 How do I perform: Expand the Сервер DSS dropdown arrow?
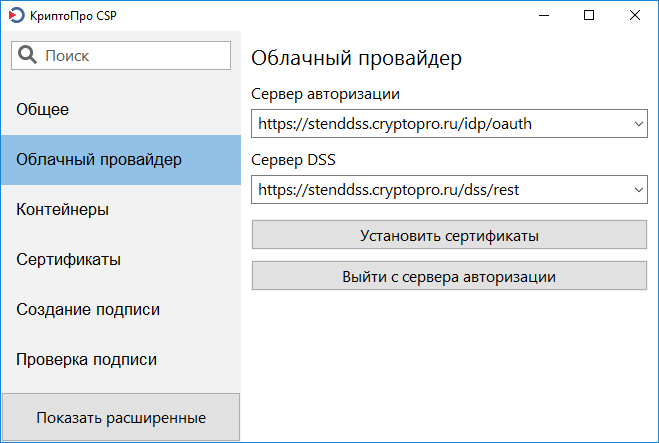(x=638, y=188)
